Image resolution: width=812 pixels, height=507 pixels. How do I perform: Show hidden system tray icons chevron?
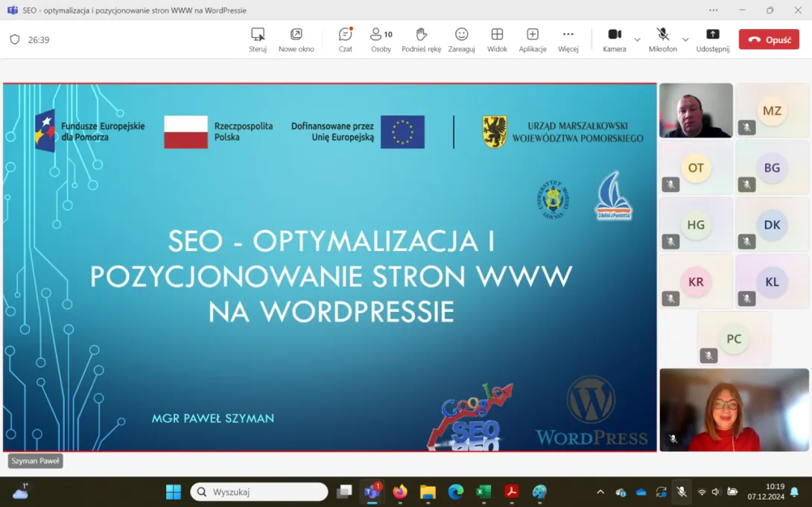point(600,492)
